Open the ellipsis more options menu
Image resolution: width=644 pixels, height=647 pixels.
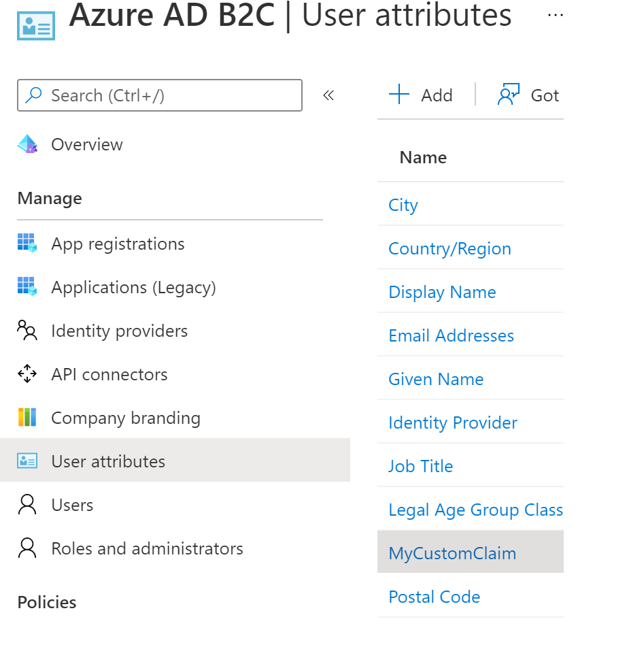pyautogui.click(x=555, y=16)
